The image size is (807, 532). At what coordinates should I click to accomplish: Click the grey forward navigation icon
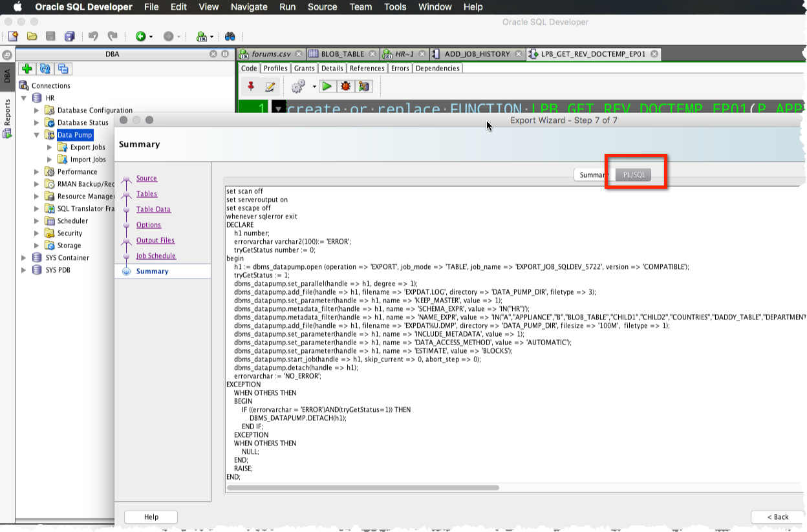coord(168,37)
